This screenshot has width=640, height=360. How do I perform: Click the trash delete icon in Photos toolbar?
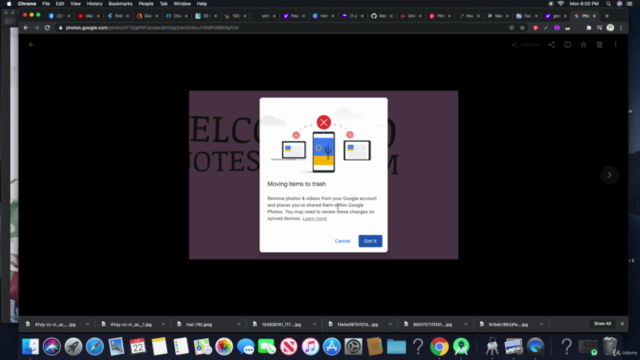(x=599, y=44)
